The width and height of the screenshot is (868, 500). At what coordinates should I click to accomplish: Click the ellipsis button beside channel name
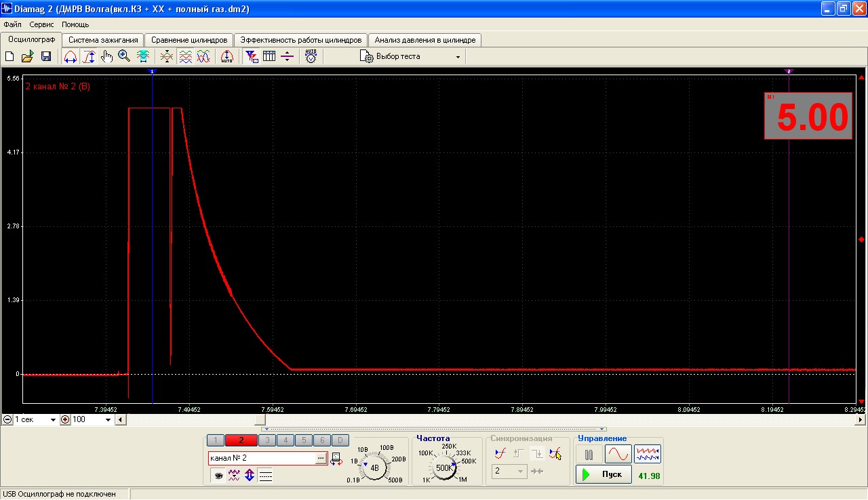[321, 459]
